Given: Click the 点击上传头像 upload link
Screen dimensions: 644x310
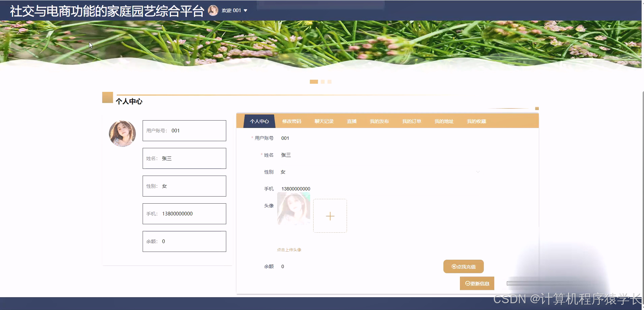Looking at the screenshot, I should 289,250.
